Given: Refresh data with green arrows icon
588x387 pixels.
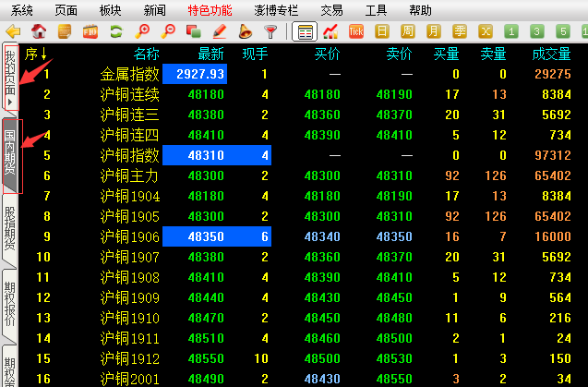Looking at the screenshot, I should click(x=116, y=31).
